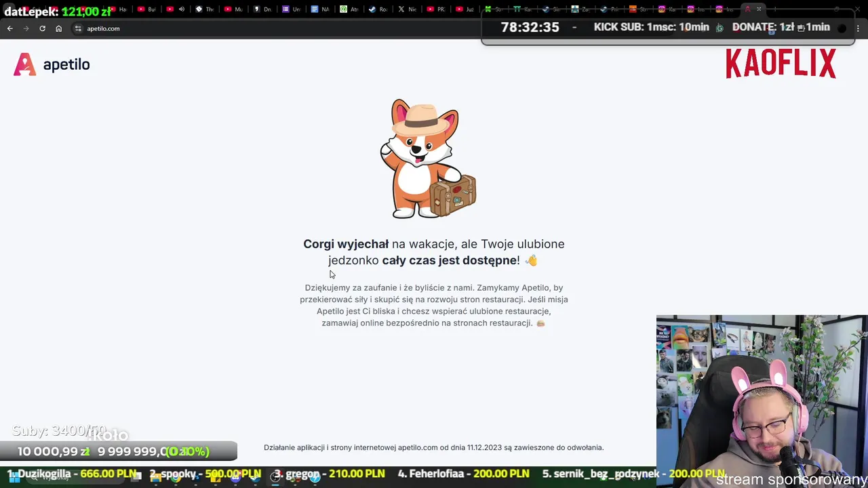868x488 pixels.
Task: Close the active apetilo tab
Action: [x=759, y=9]
